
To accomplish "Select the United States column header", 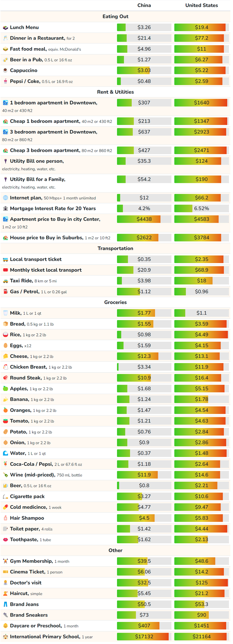I will point(202,5).
